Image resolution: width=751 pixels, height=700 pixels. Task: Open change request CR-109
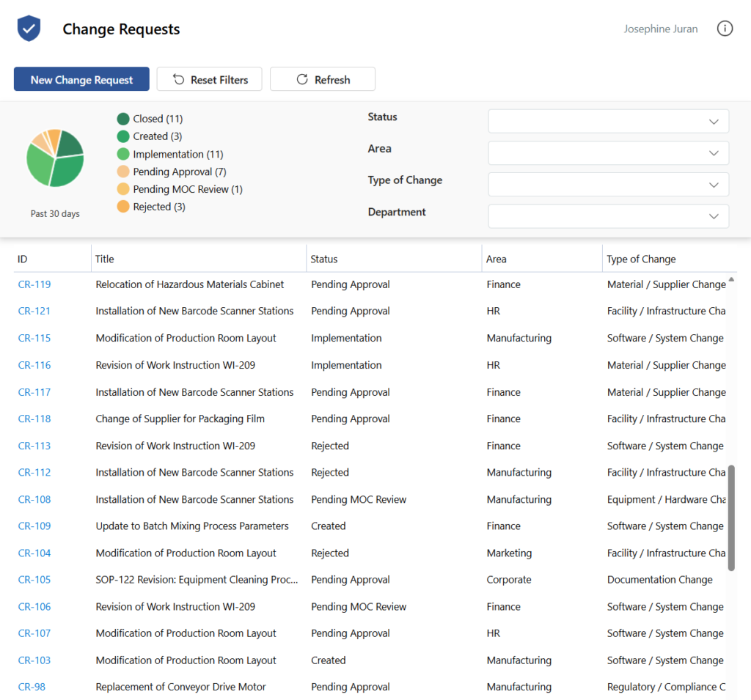tap(34, 526)
